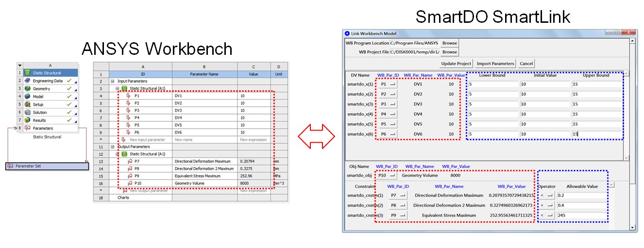Select the Solution cell icon
Viewport: 644px width, 248px height.
(x=28, y=112)
